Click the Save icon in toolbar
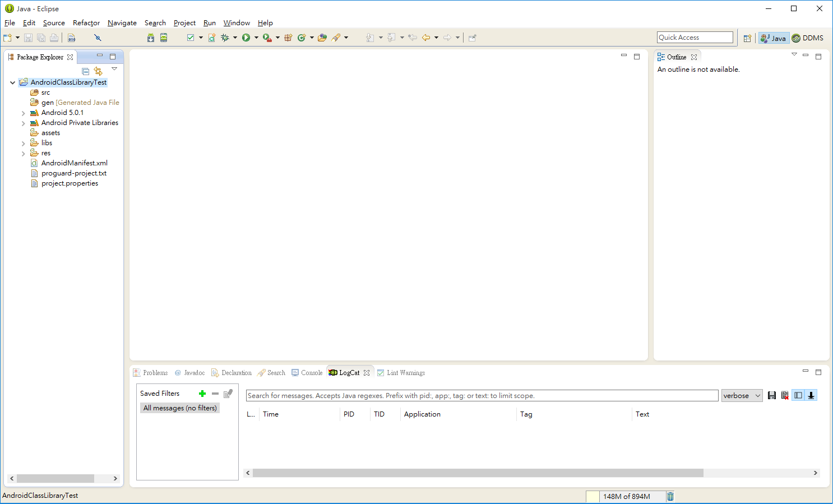 (x=28, y=38)
